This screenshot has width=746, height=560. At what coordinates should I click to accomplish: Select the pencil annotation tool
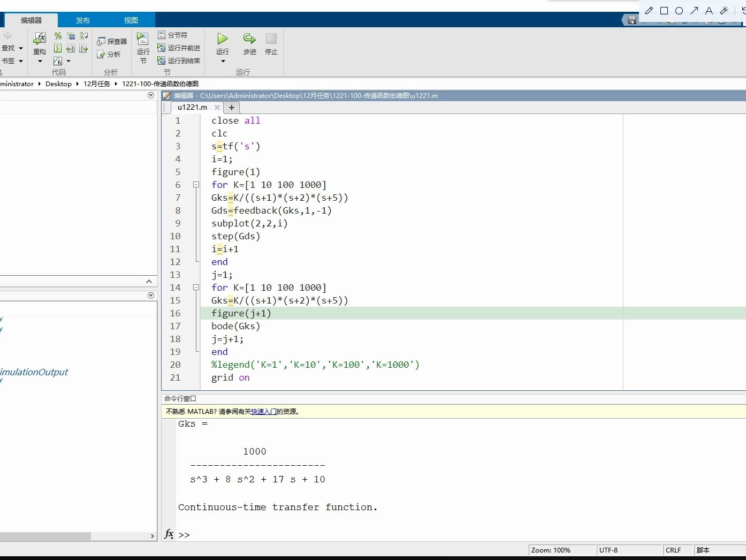point(649,11)
